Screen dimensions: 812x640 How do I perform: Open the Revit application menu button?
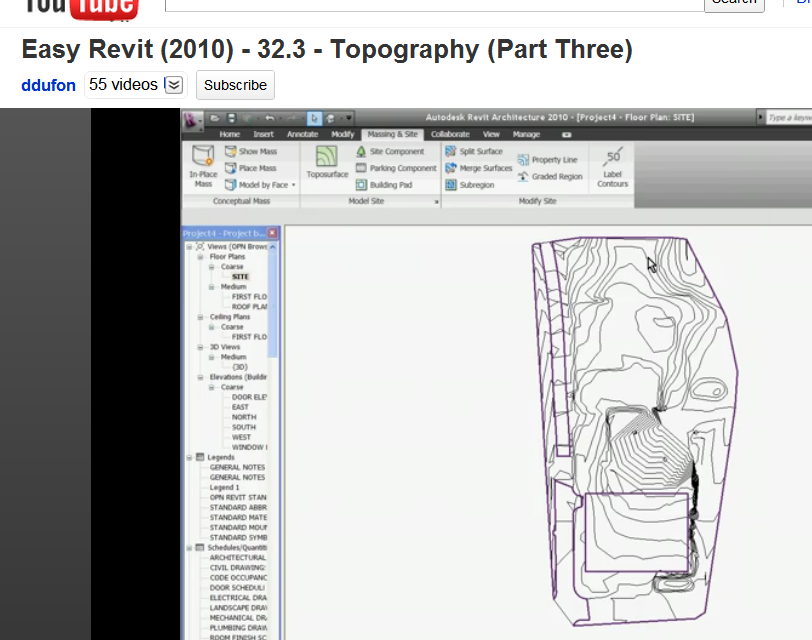click(x=192, y=120)
